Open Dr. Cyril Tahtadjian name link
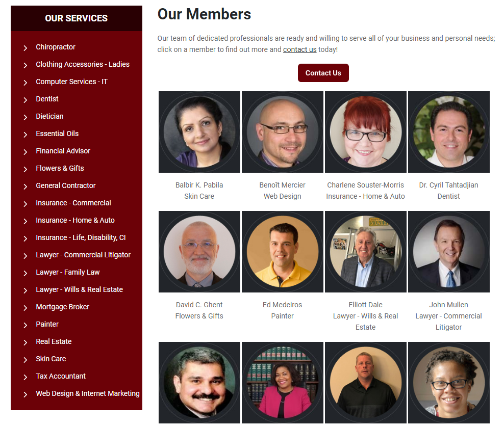 (449, 185)
